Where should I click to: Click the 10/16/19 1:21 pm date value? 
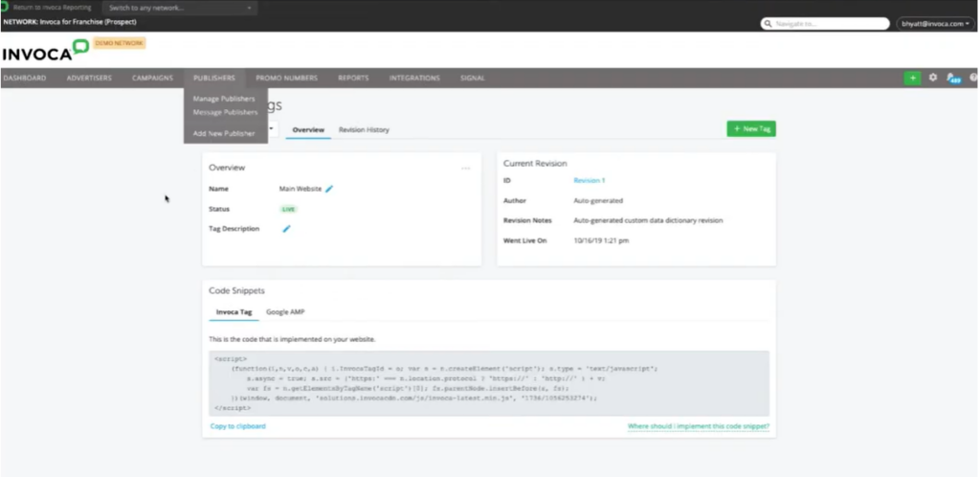[x=601, y=240]
